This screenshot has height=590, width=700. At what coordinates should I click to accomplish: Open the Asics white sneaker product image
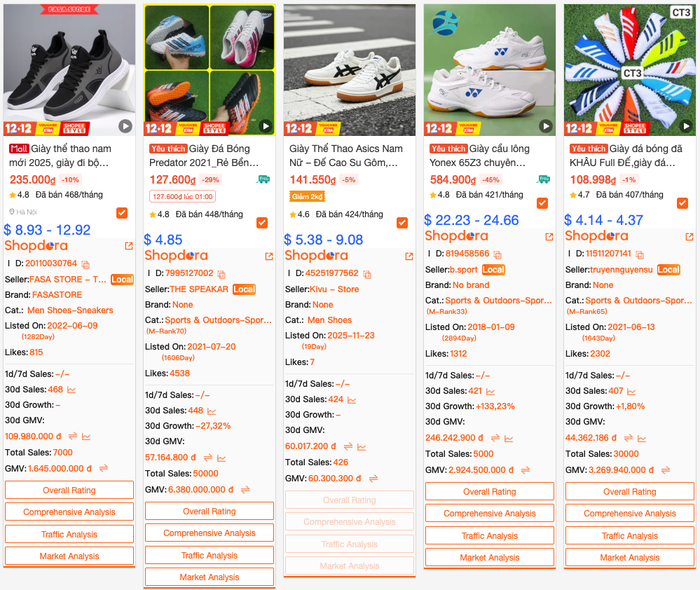(350, 70)
